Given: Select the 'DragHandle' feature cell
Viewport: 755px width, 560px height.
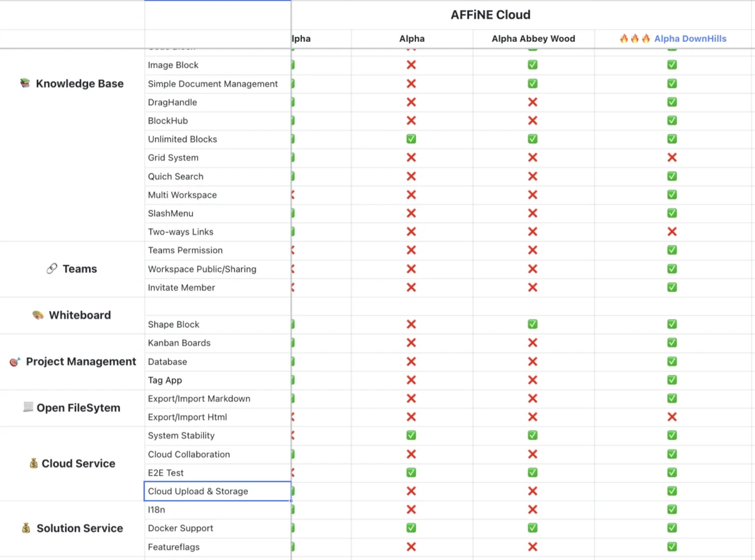Looking at the screenshot, I should (218, 102).
